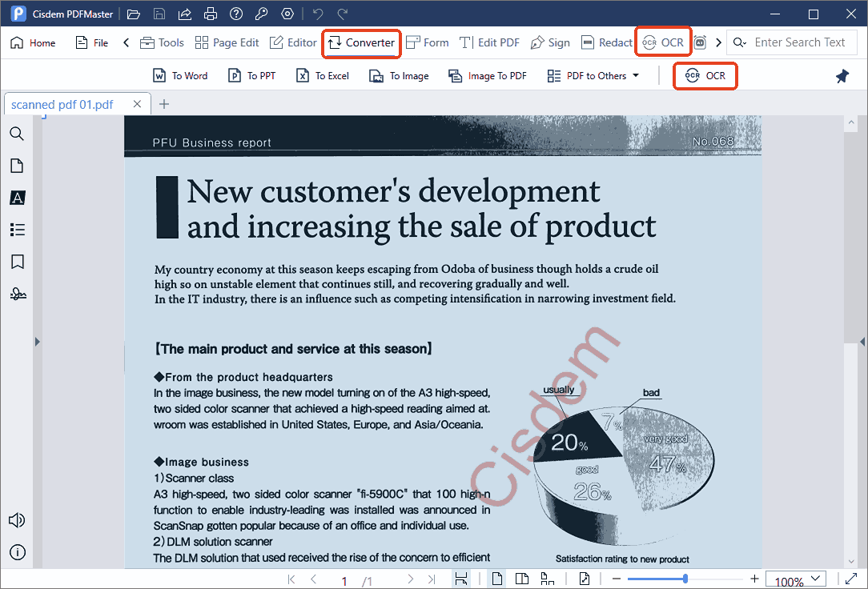The height and width of the screenshot is (589, 868).
Task: Redo the last action
Action: 344,14
